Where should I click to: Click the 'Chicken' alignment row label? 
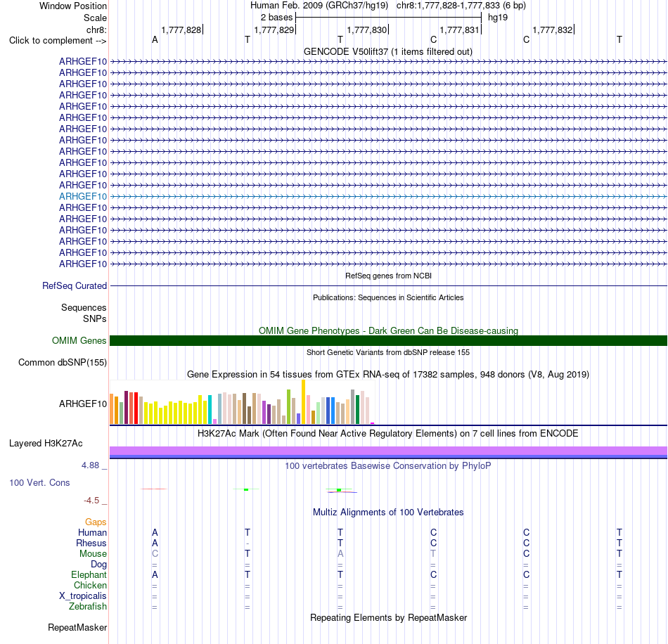(90, 585)
